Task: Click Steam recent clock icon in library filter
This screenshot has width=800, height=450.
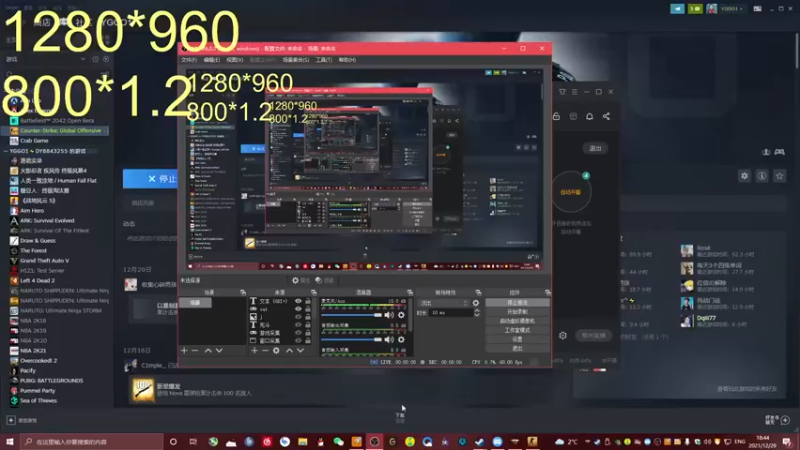Action: pos(95,59)
